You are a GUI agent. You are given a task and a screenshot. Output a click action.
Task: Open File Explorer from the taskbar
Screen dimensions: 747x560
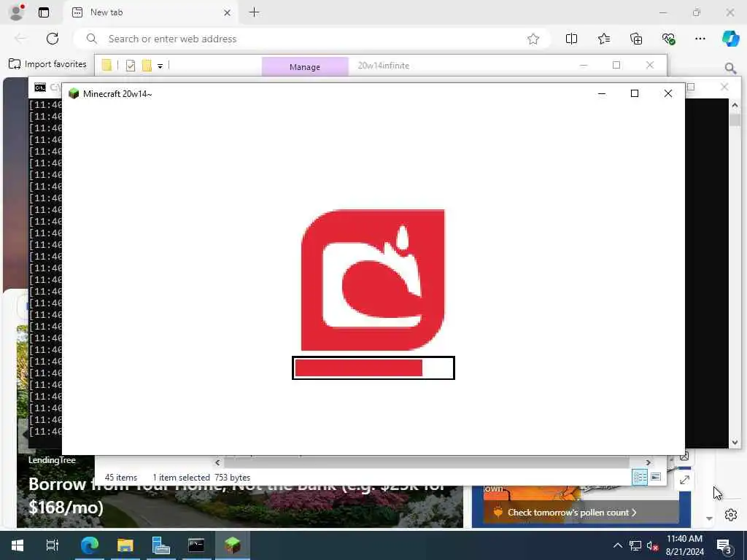[125, 545]
